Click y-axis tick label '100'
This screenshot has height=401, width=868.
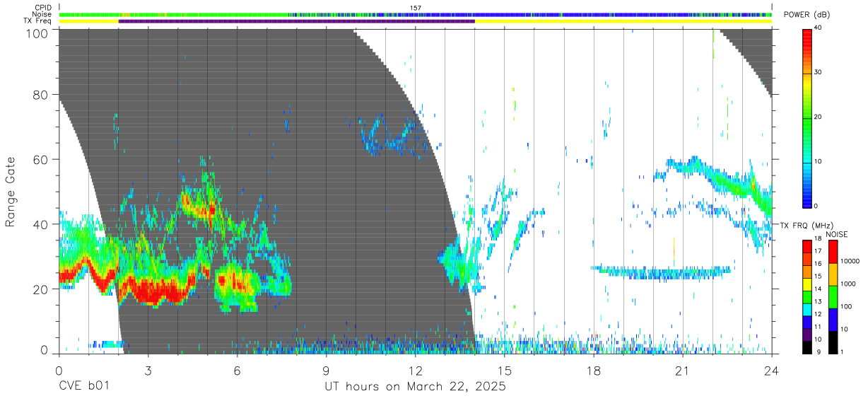click(x=38, y=33)
